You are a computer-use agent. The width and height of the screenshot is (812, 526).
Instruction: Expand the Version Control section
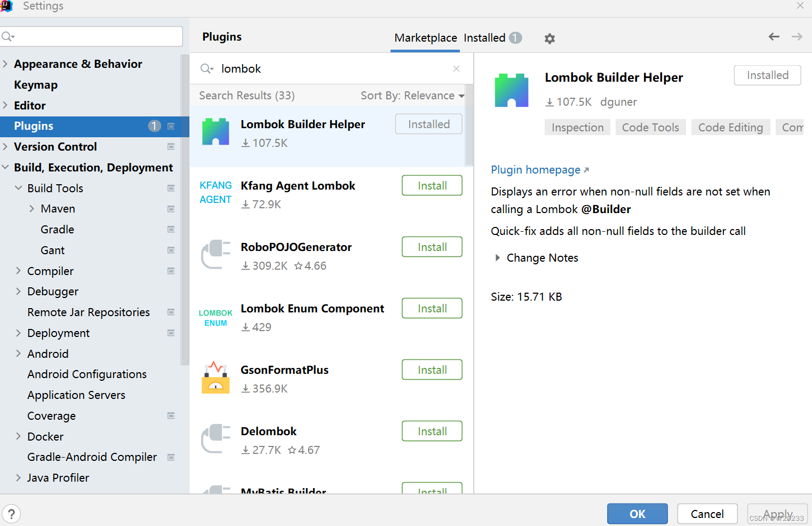coord(5,146)
